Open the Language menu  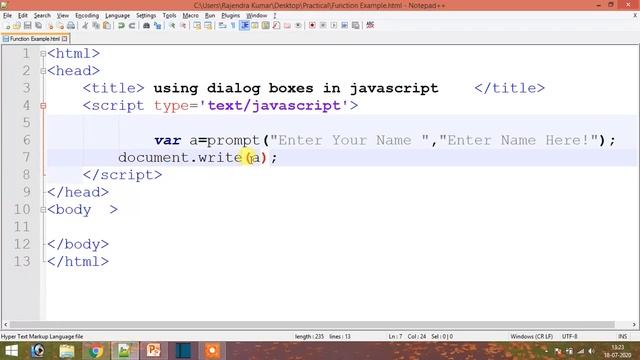pyautogui.click(x=117, y=16)
